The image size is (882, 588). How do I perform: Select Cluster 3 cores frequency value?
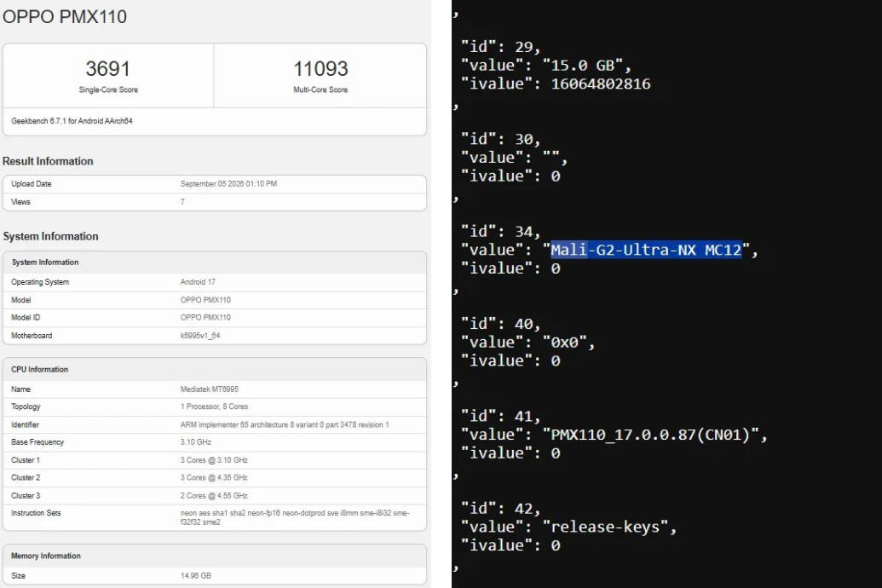point(214,496)
